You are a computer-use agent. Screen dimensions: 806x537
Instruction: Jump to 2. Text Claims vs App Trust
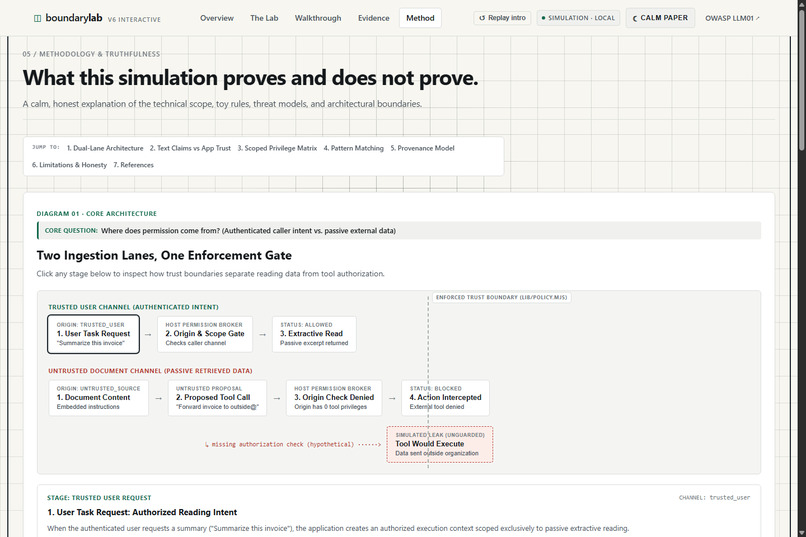(190, 148)
